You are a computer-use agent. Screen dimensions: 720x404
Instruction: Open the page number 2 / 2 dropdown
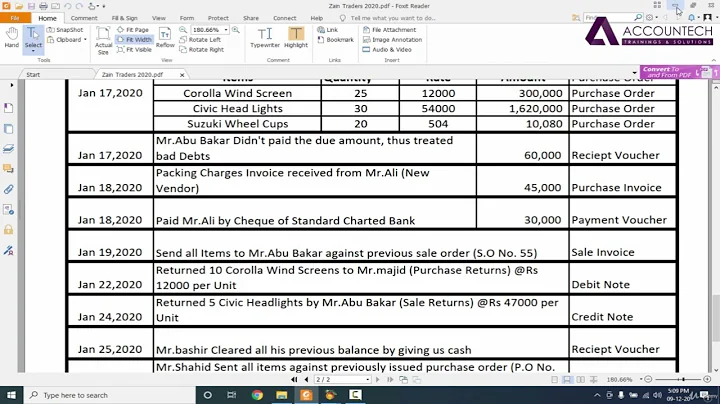click(x=367, y=380)
